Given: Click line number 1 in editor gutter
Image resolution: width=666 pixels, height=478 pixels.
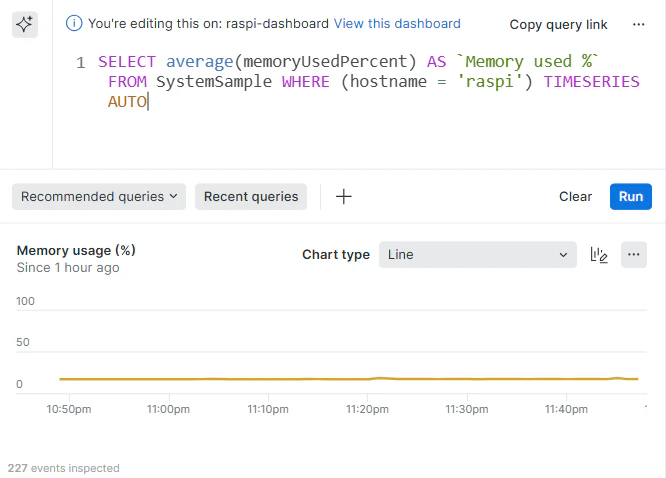Looking at the screenshot, I should pyautogui.click(x=81, y=63).
